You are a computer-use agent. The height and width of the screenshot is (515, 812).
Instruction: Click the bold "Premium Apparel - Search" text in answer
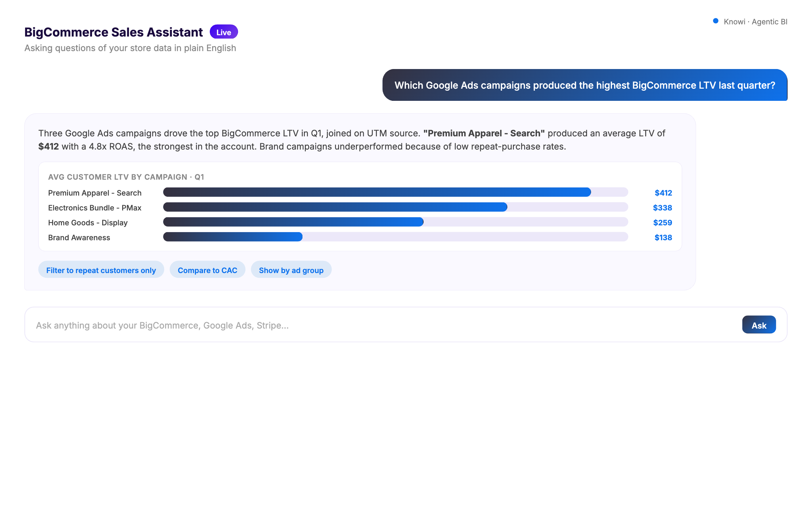(484, 133)
